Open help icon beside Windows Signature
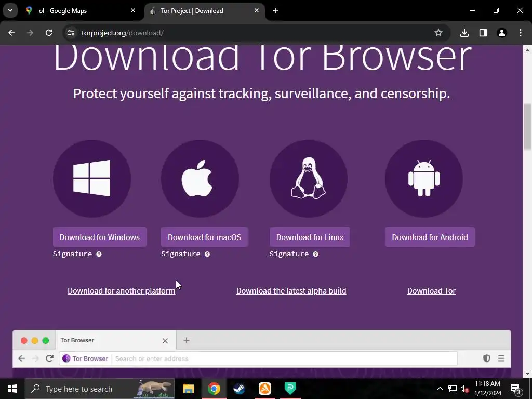Viewport: 532px width, 399px height. click(x=99, y=254)
